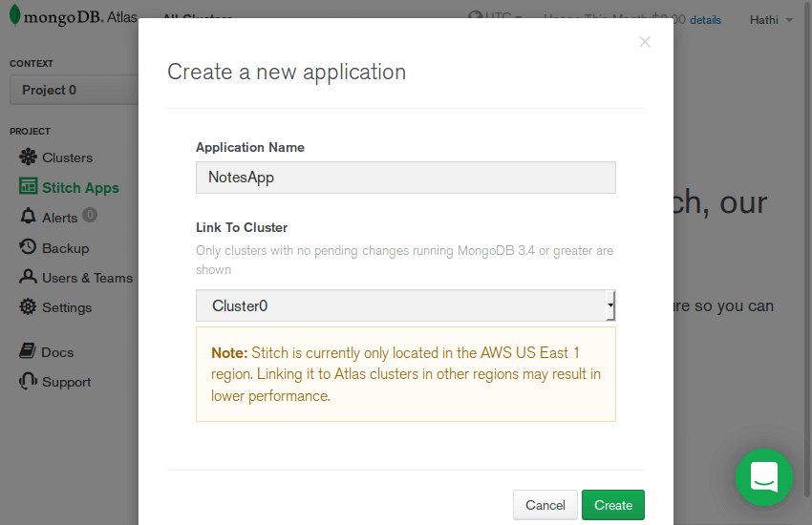Click the Settings gear icon
The width and height of the screenshot is (812, 525).
point(28,307)
